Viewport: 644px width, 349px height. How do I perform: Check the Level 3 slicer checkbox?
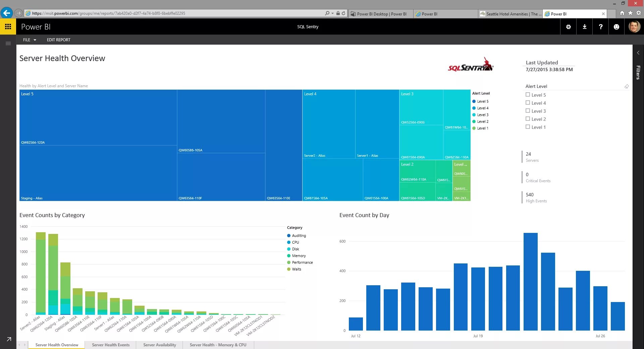tap(528, 111)
